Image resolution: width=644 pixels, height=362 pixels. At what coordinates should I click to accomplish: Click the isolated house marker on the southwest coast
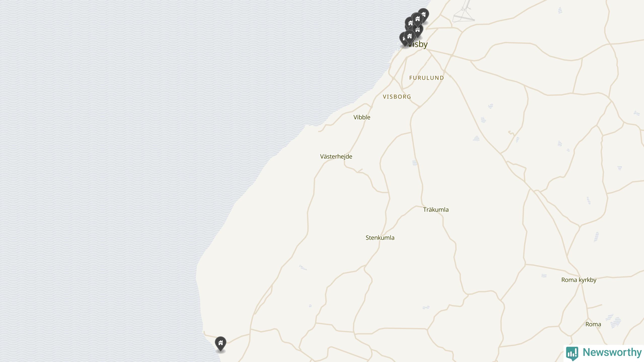click(x=221, y=344)
